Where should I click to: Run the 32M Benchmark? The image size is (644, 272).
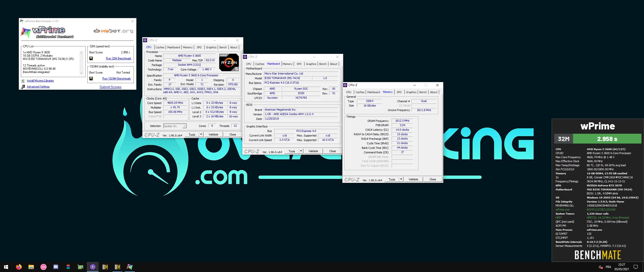(x=118, y=58)
